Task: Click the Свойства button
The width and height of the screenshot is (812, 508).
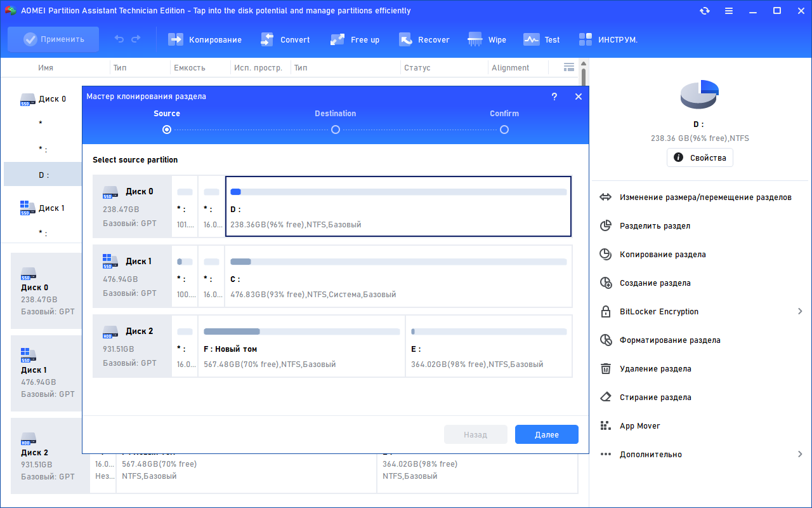Action: click(700, 157)
